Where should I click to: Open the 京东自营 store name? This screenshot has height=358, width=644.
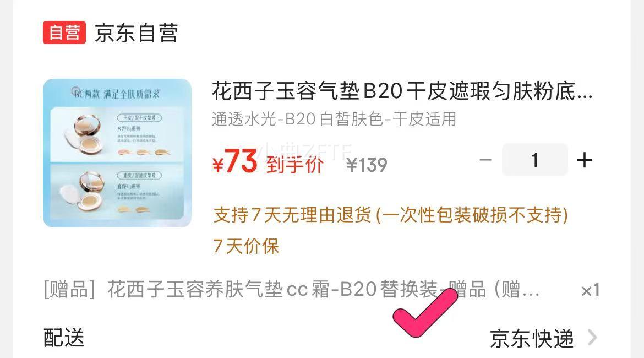(x=137, y=33)
